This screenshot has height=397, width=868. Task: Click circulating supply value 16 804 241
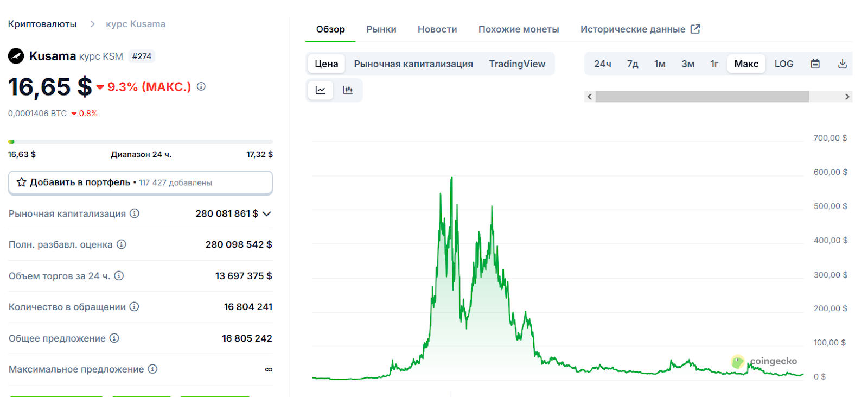point(248,307)
